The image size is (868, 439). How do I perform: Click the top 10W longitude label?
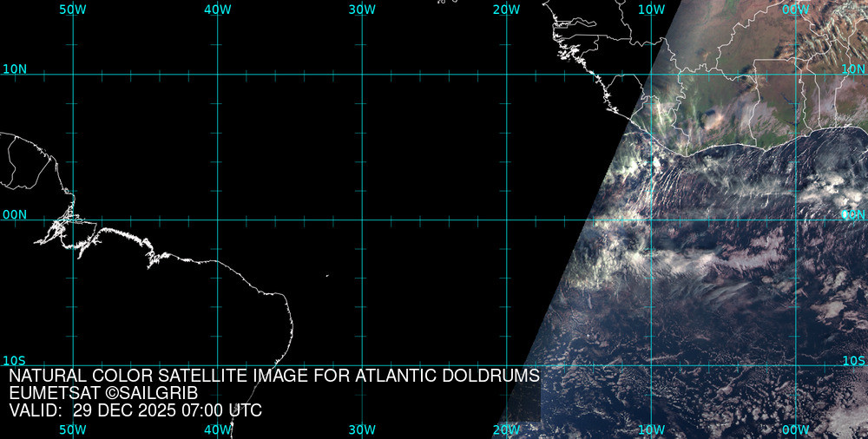tap(651, 9)
